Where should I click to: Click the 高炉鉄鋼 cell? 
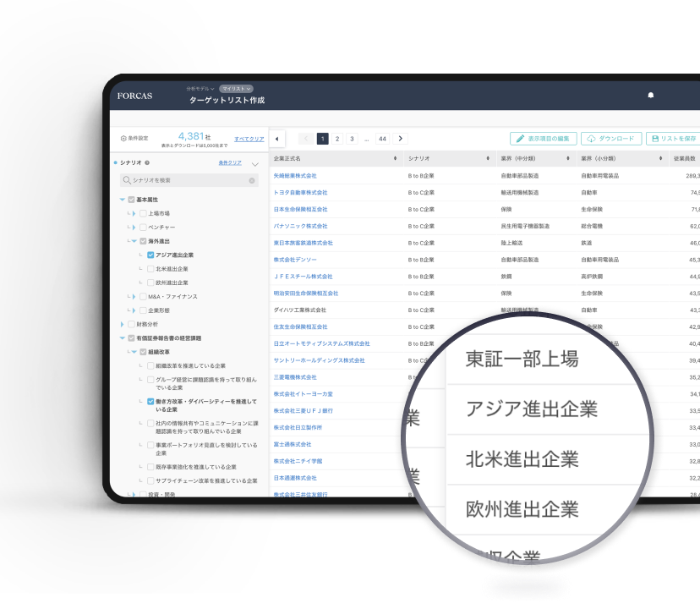[592, 277]
